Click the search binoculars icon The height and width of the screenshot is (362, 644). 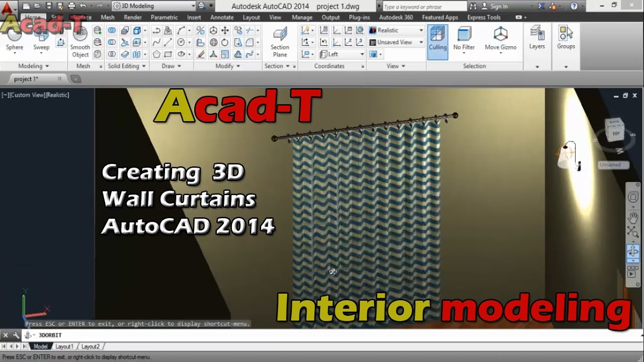pyautogui.click(x=473, y=6)
